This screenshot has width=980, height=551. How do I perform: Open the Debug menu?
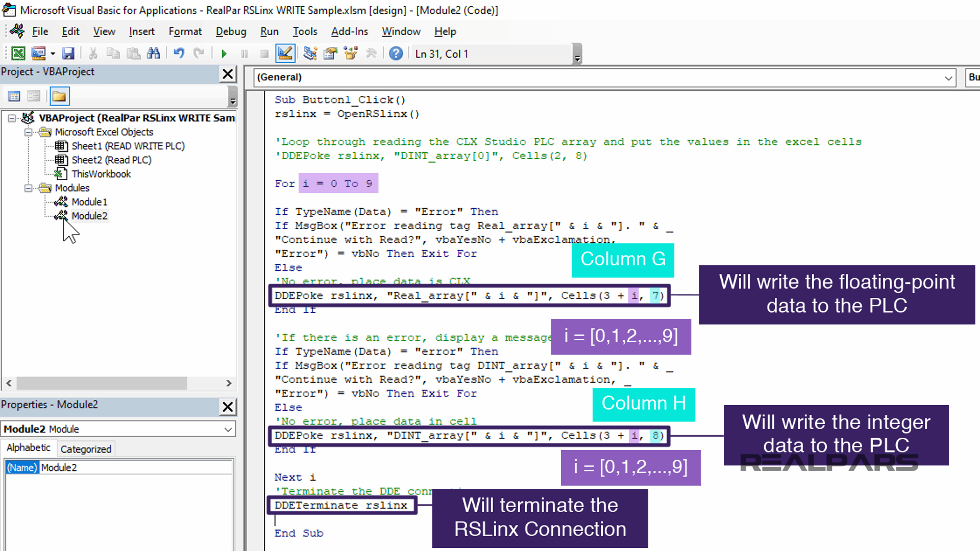(231, 32)
